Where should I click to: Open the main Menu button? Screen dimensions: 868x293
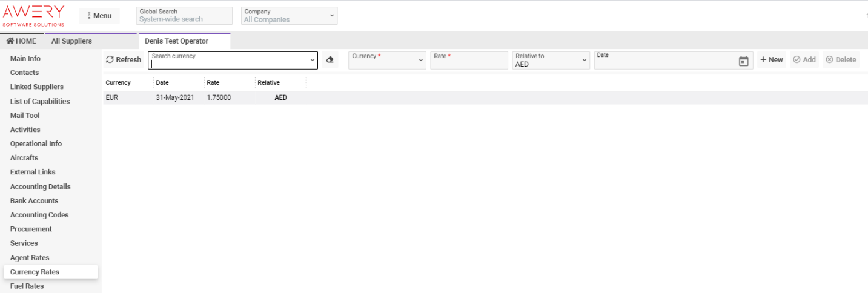click(99, 16)
